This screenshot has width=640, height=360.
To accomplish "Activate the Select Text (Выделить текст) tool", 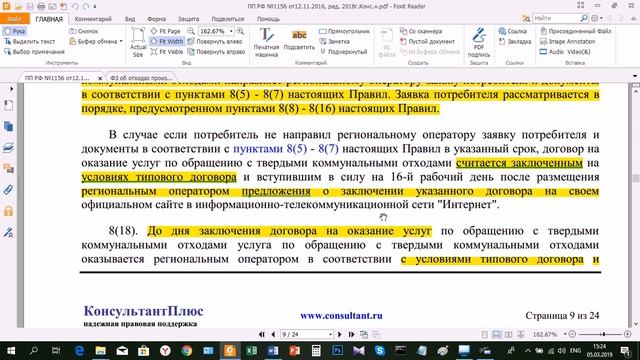I will 29,42.
